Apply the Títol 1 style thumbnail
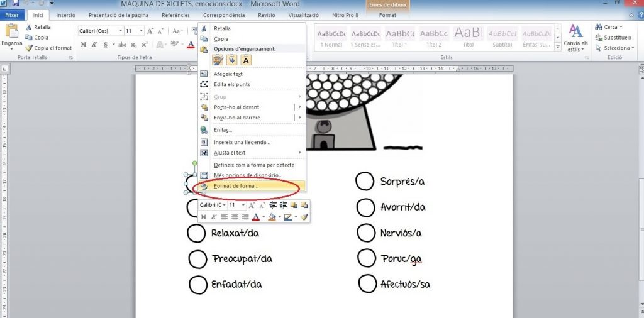Screen dimensions: 644x318 400,36
